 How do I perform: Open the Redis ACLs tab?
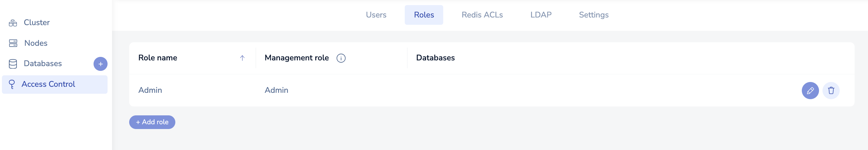(x=482, y=15)
